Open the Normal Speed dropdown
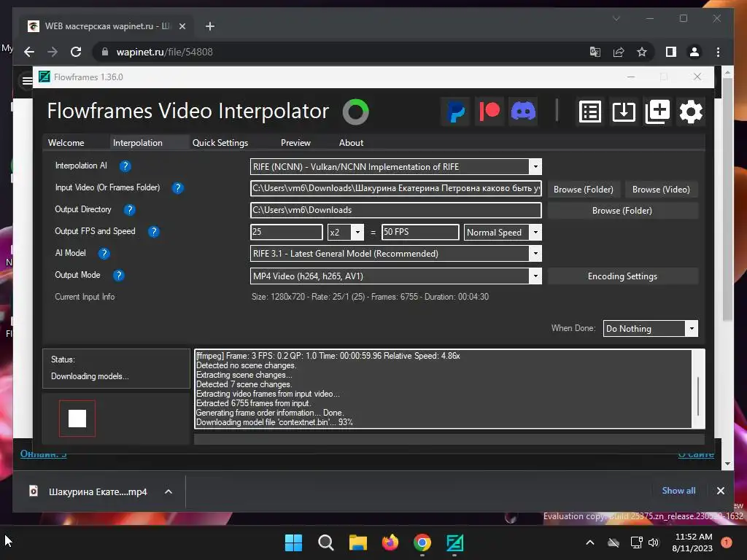747x560 pixels. [535, 233]
